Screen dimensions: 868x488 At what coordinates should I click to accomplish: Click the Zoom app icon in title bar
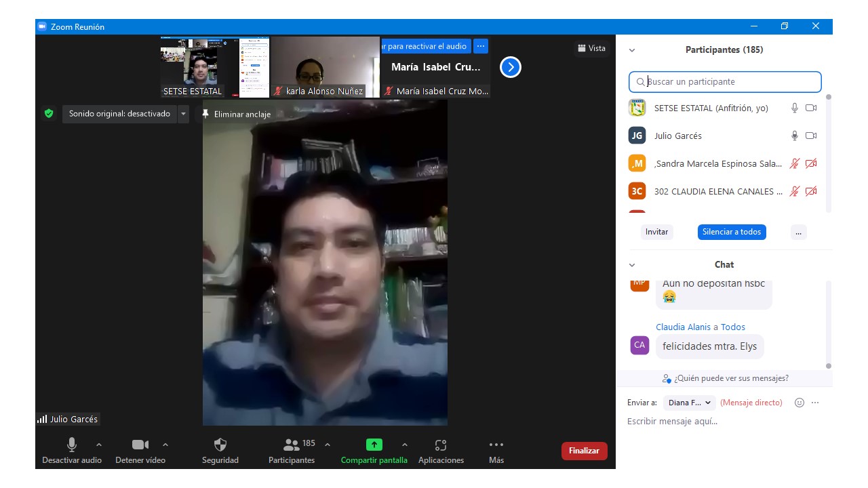pyautogui.click(x=42, y=26)
